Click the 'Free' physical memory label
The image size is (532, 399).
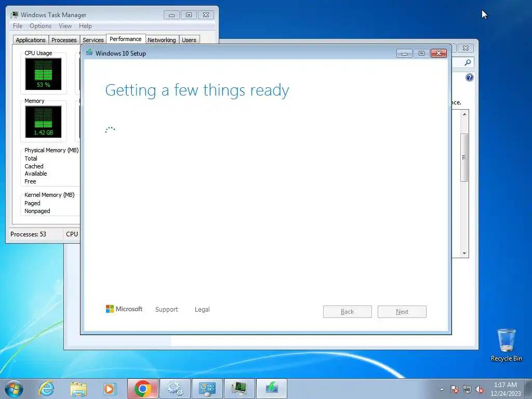[x=30, y=181]
